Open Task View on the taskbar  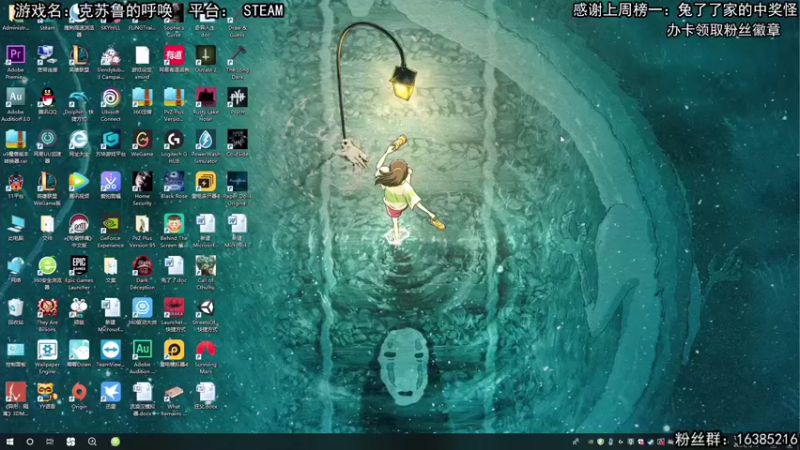pyautogui.click(x=49, y=442)
